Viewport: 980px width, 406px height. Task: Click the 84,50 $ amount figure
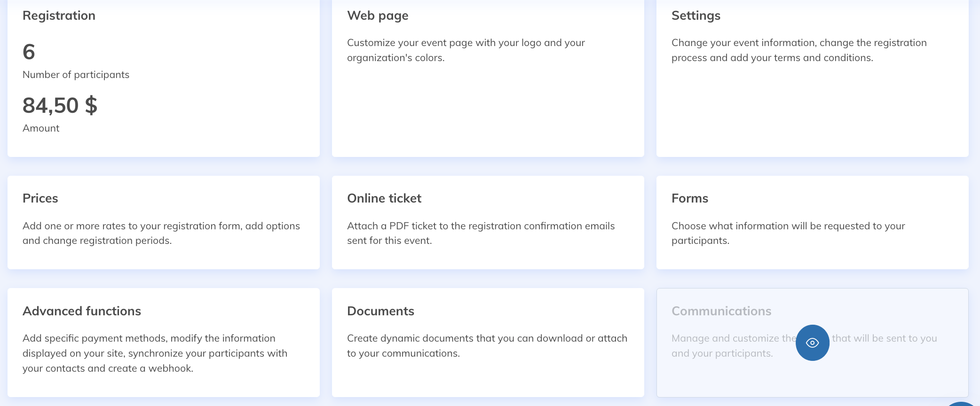click(x=60, y=105)
